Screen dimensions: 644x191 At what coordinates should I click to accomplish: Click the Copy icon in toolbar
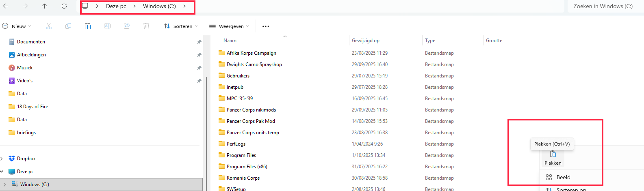[68, 26]
